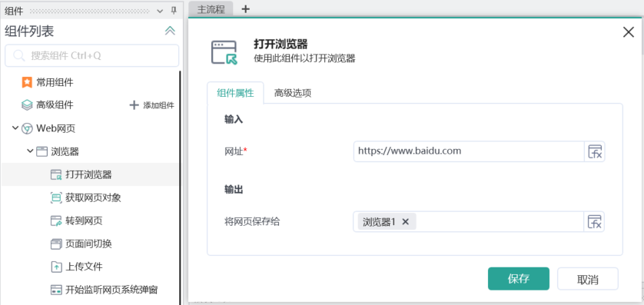Screen dimensions: 644x305
Task: Click the 高级组件 label
Action: (x=55, y=105)
